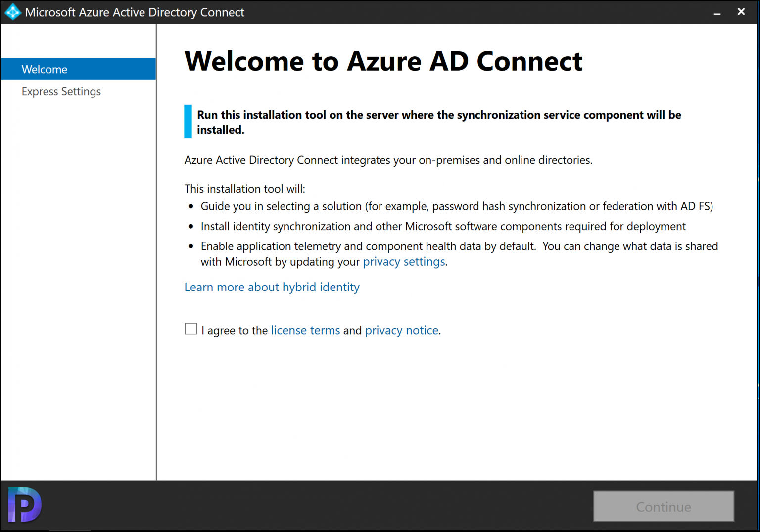
Task: Click the 'Welcome to Azure AD Connect' heading
Action: point(383,61)
